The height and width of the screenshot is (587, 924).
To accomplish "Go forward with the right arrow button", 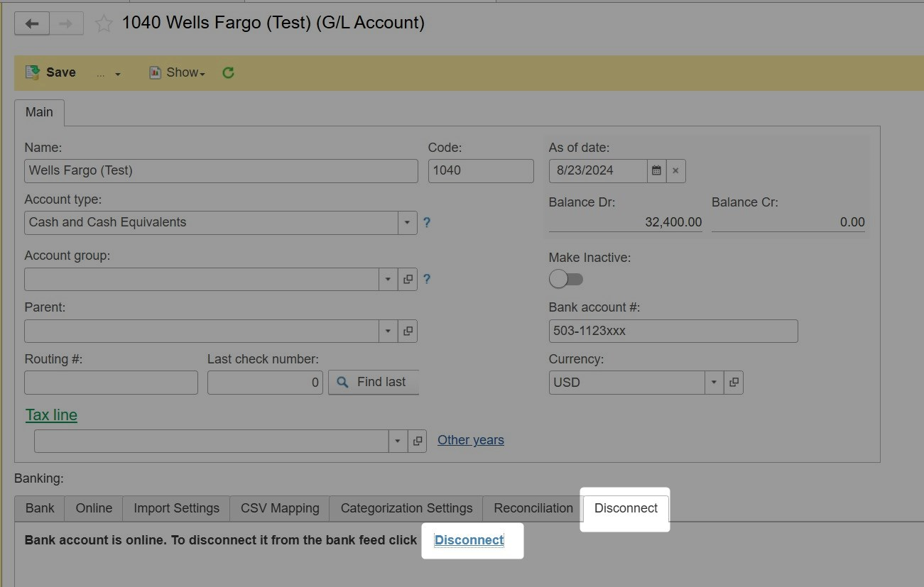I will coord(66,23).
